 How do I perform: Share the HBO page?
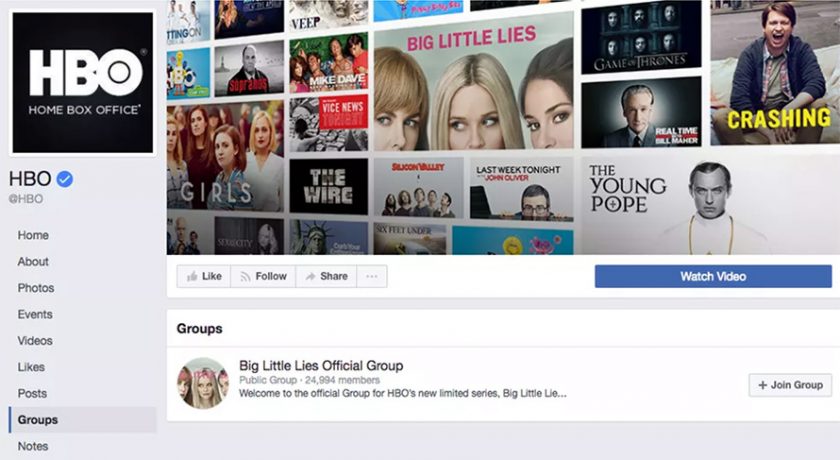[326, 276]
